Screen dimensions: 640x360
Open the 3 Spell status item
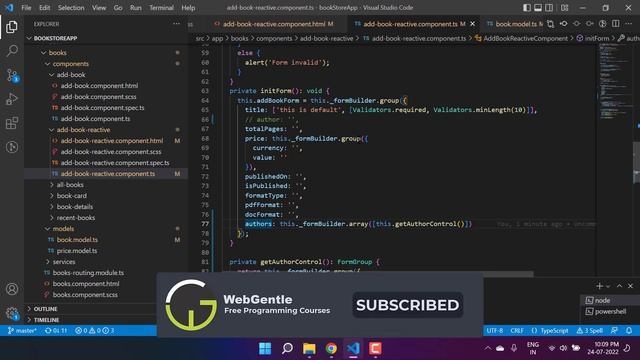589,331
